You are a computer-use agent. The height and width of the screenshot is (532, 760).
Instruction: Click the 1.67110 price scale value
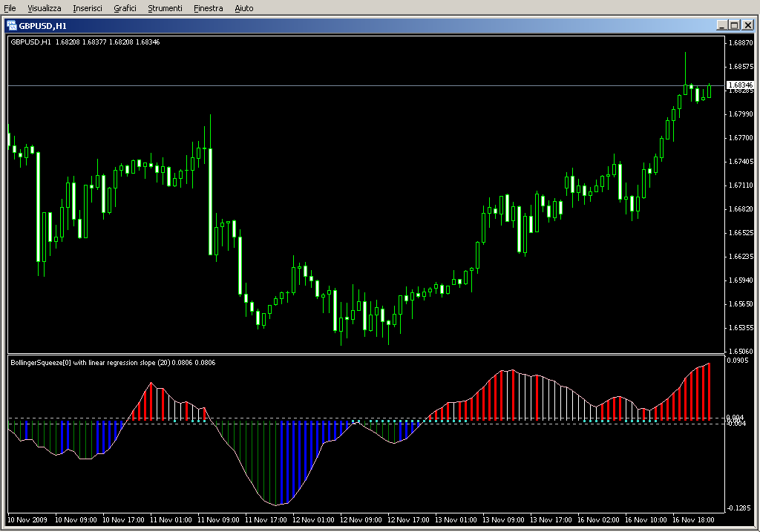click(x=741, y=185)
